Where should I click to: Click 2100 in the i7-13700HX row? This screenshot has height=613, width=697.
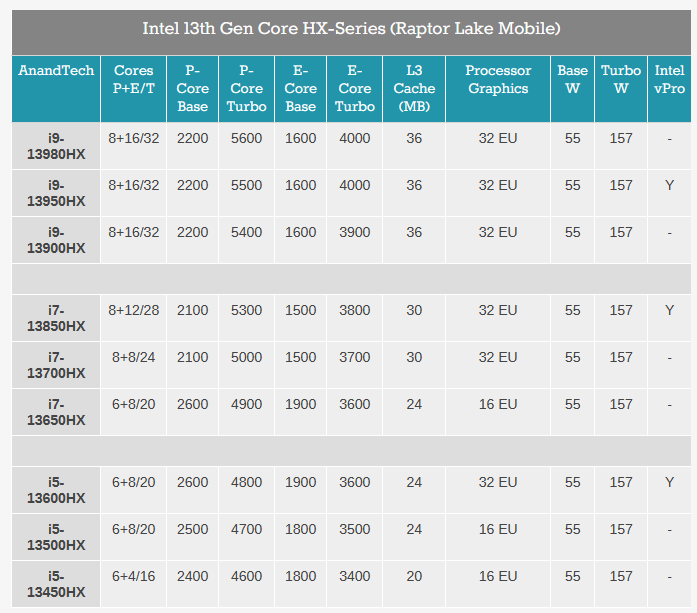(x=192, y=357)
